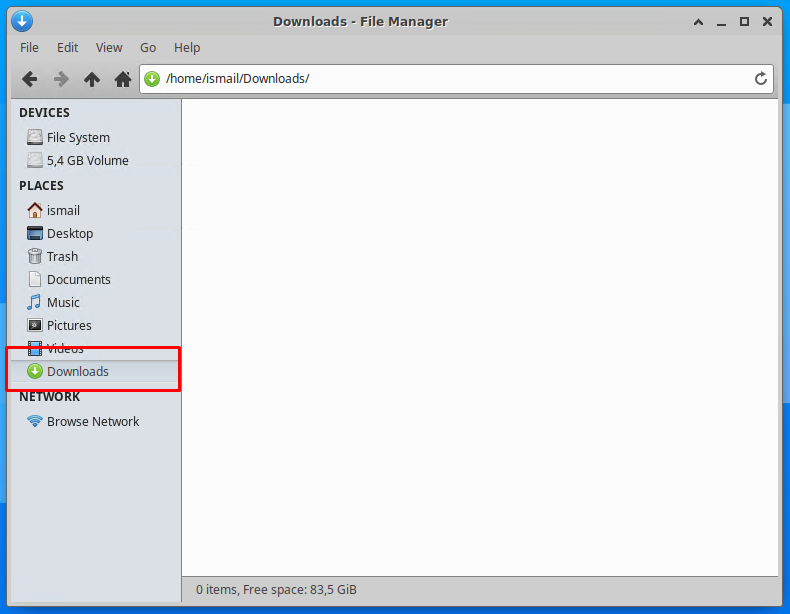Open the View menu

coord(109,47)
